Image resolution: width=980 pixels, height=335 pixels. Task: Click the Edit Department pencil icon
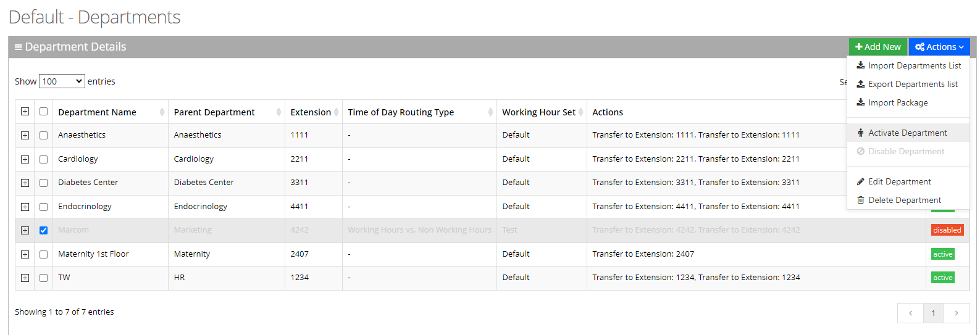point(860,181)
